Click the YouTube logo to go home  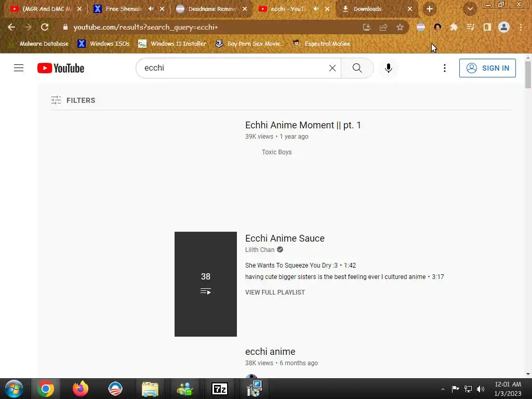coord(61,68)
